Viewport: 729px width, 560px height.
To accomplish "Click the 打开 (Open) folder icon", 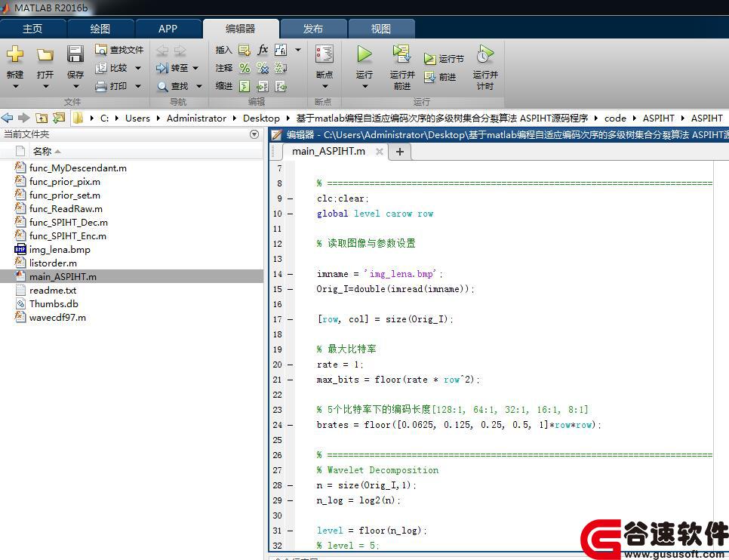I will pos(45,54).
